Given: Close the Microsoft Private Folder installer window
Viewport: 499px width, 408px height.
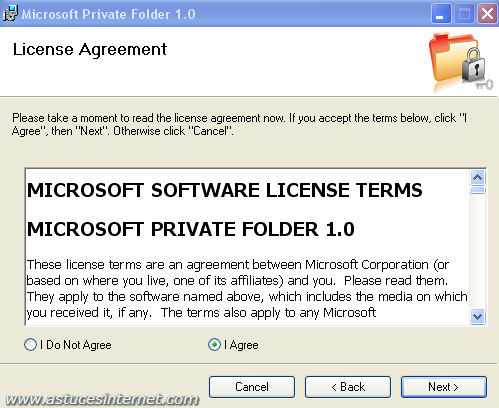Looking at the screenshot, I should click(487, 14).
